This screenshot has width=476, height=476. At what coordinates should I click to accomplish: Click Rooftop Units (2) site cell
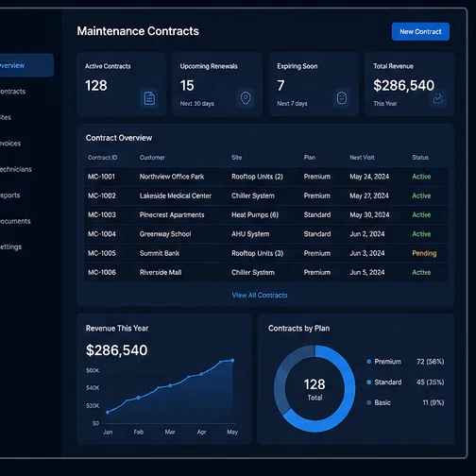[257, 177]
